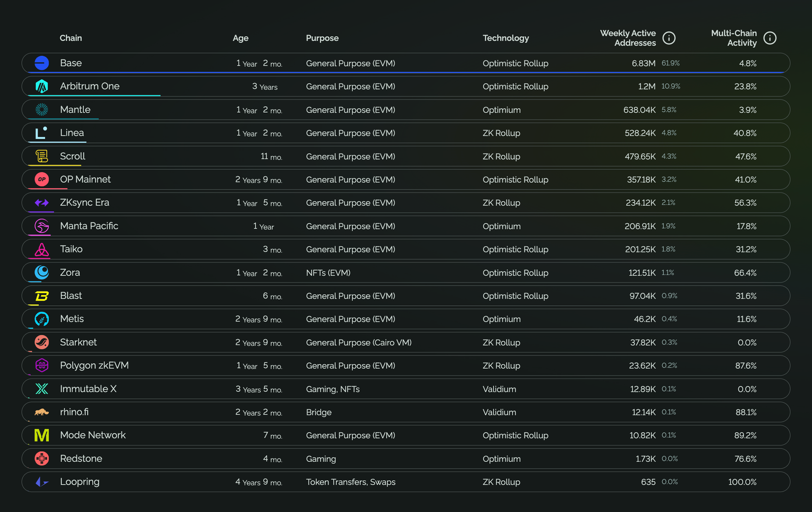
Task: Click Redstone's 1.73K addresses value
Action: pyautogui.click(x=646, y=459)
